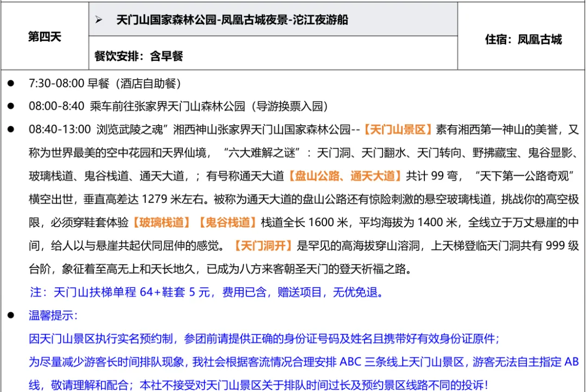Click the arrow bullet before 天门山国家森林公园 title
The height and width of the screenshot is (392, 586).
pyautogui.click(x=99, y=20)
